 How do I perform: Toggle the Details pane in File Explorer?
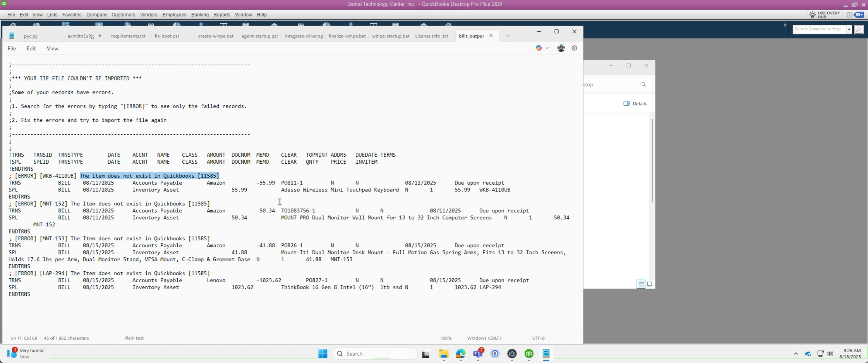click(635, 104)
